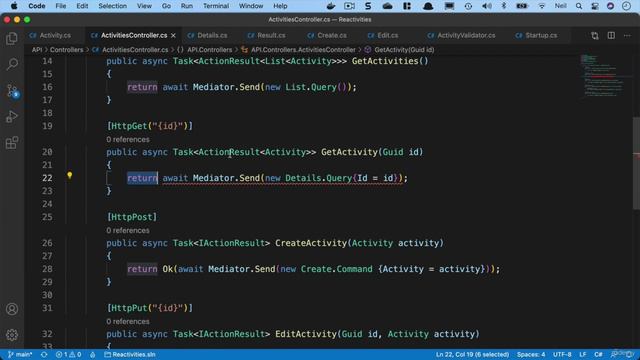
Task: Open the editor More Actions ellipsis
Action: [x=627, y=36]
